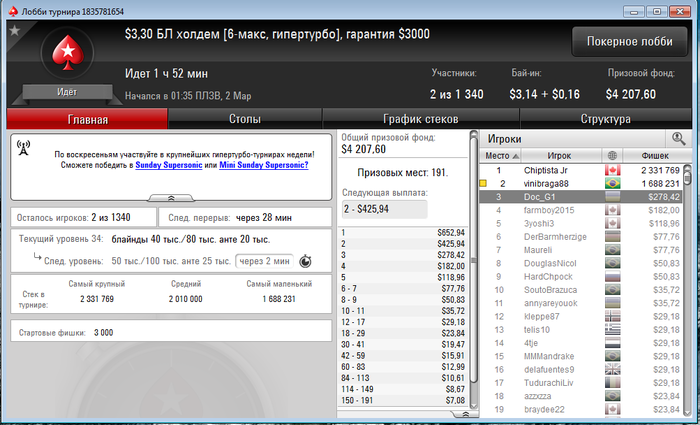Click vinibraga88's Brazil flag icon

(612, 183)
